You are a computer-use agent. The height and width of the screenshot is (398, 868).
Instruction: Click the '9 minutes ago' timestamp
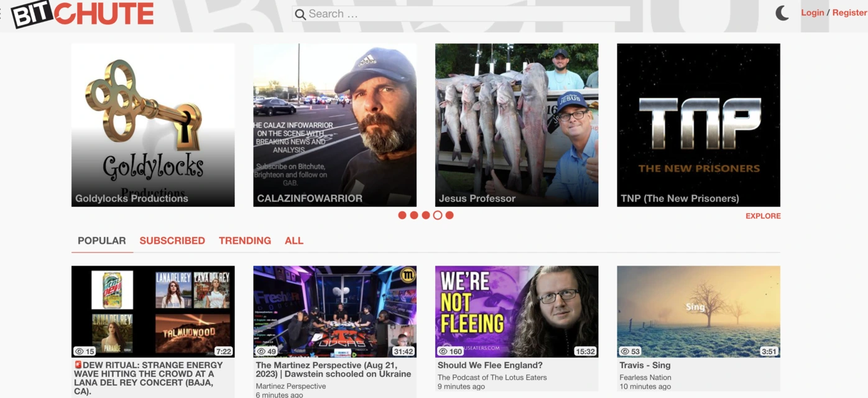(461, 386)
